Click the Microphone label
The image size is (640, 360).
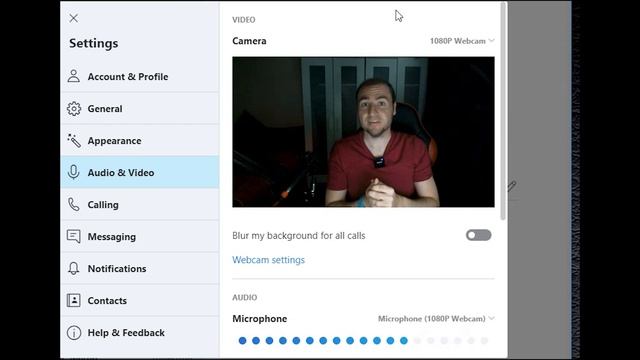click(x=260, y=318)
